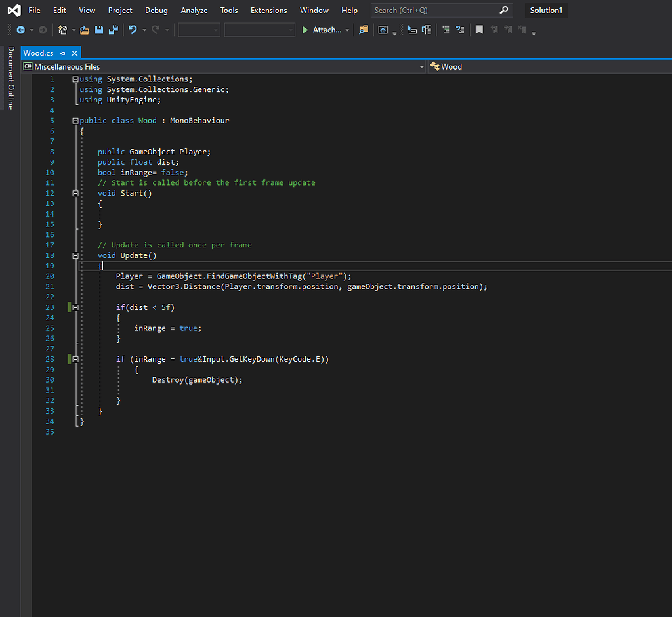Collapse the Update method outline toggle
Screen dimensions: 672x617
tap(75, 255)
